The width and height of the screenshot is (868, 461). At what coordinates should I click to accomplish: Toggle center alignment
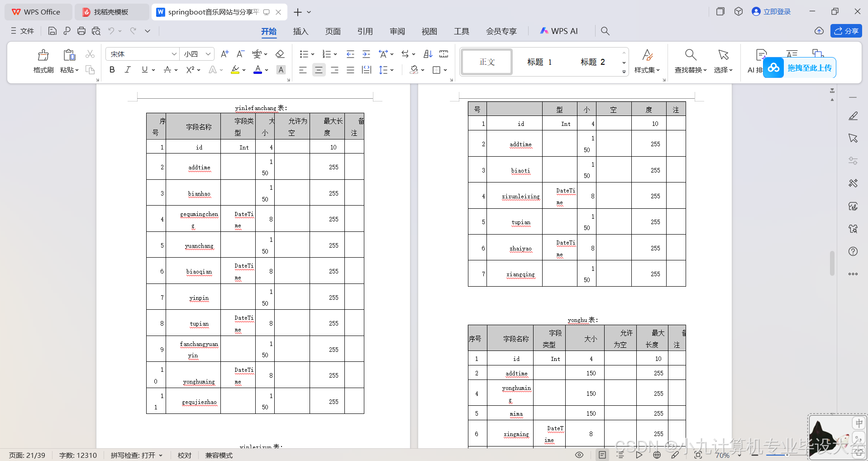(319, 70)
